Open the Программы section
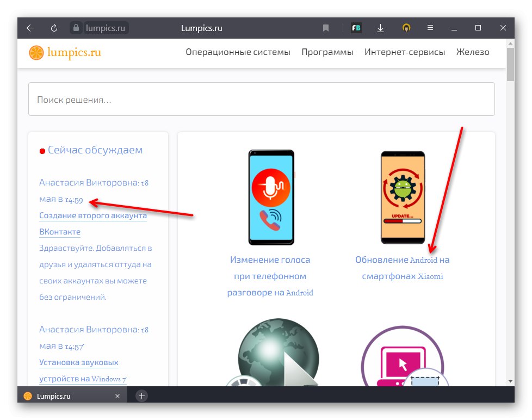Screen dimensions: 532x420 (x=327, y=52)
